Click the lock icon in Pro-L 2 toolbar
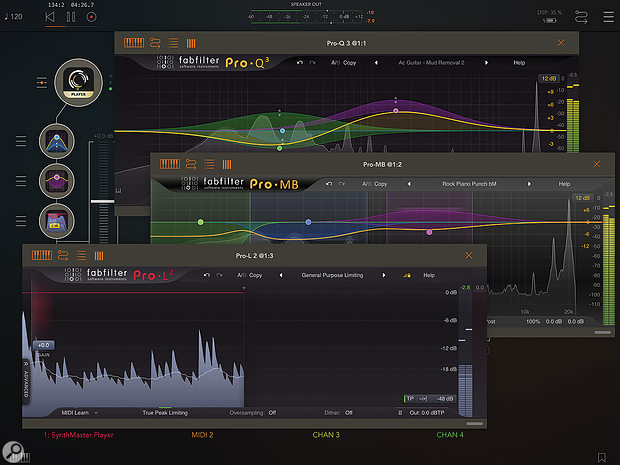 (x=407, y=275)
